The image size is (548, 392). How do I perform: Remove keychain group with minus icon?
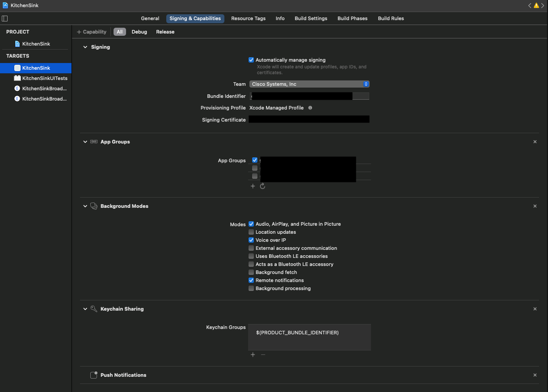coord(263,354)
